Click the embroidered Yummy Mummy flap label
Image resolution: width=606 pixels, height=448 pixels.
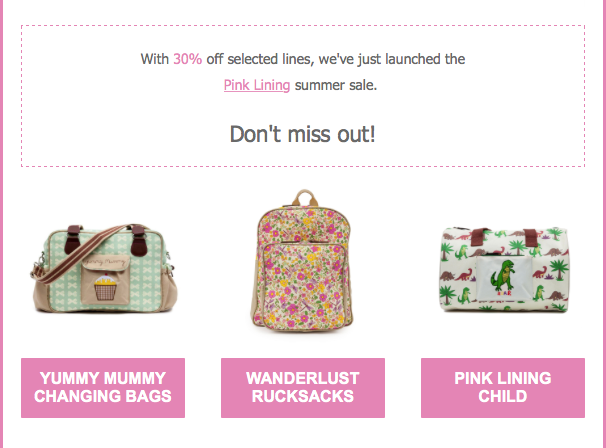click(x=105, y=263)
